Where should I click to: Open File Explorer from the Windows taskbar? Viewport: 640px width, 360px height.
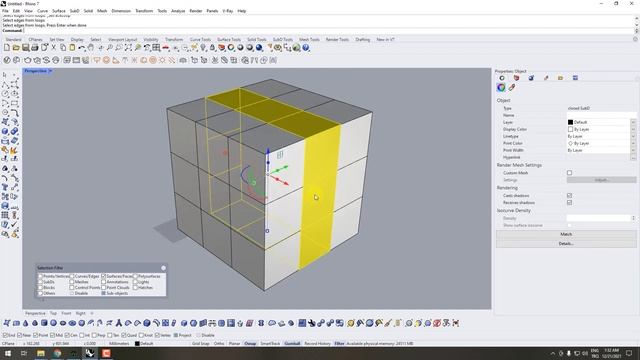click(x=40, y=353)
